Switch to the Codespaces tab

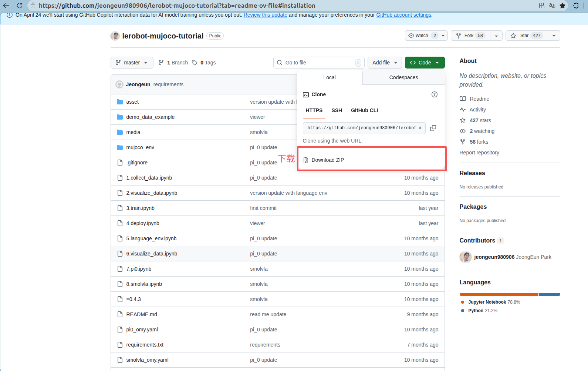403,77
